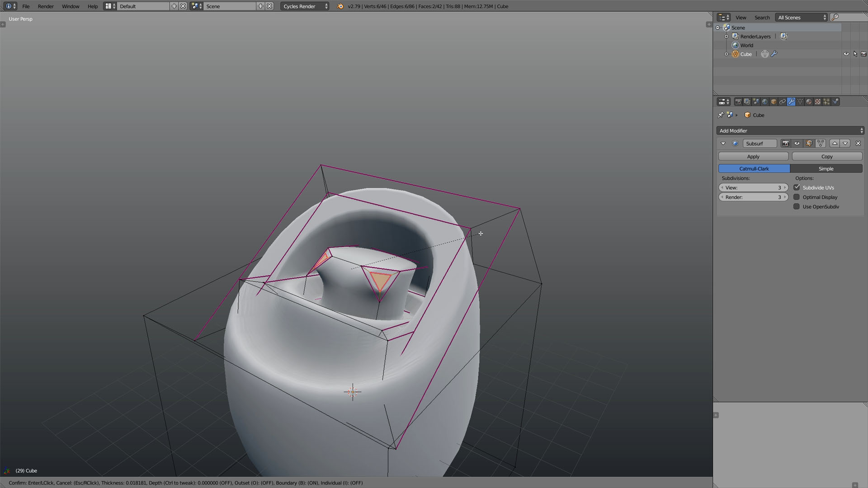Open the File menu

pos(26,6)
